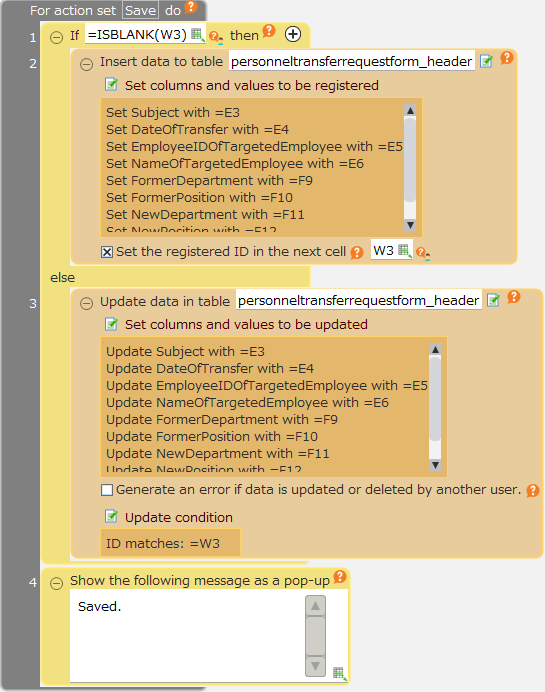
Task: Edit table icon for Insert data table
Action: tap(486, 61)
